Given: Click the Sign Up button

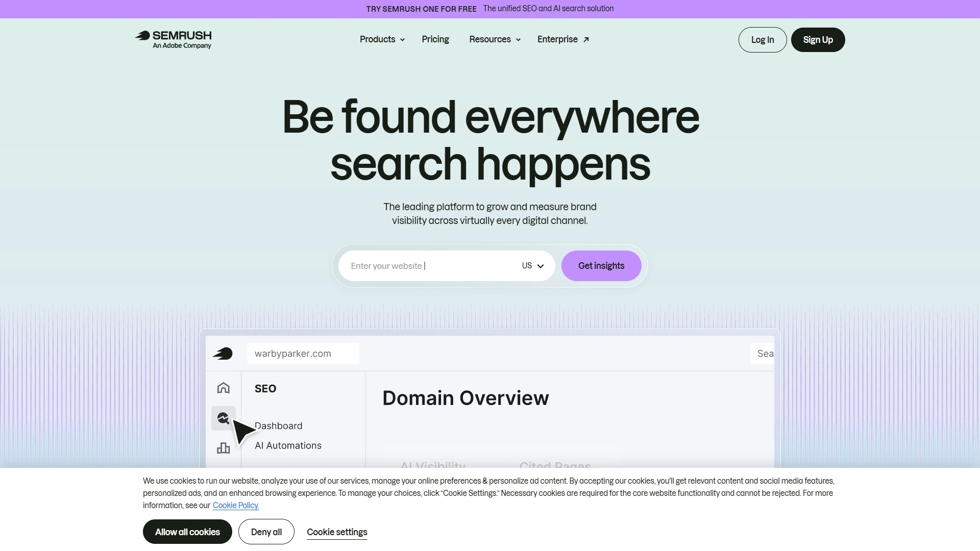Looking at the screenshot, I should 818,40.
